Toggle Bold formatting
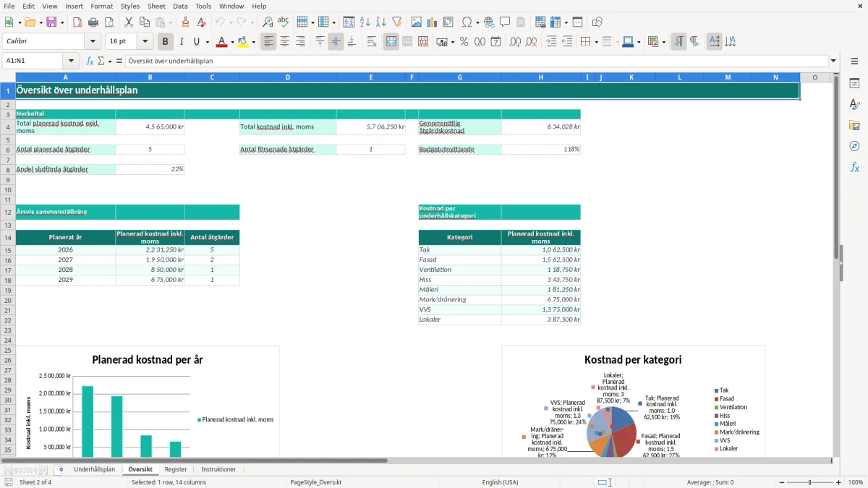This screenshot has width=868, height=488. (166, 42)
